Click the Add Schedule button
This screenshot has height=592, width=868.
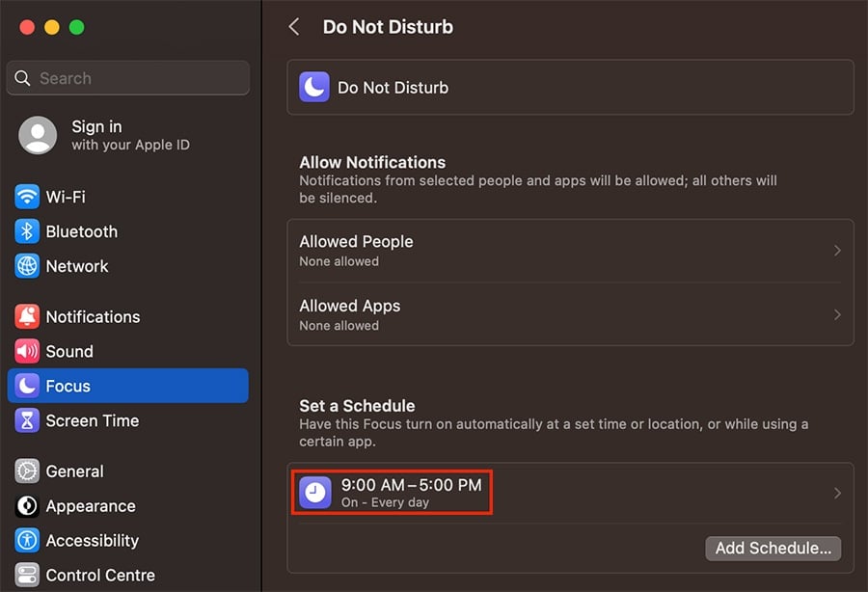click(x=773, y=549)
